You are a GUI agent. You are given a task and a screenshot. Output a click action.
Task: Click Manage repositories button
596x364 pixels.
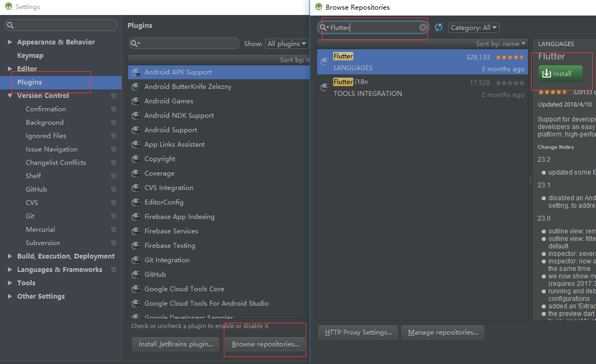click(443, 332)
